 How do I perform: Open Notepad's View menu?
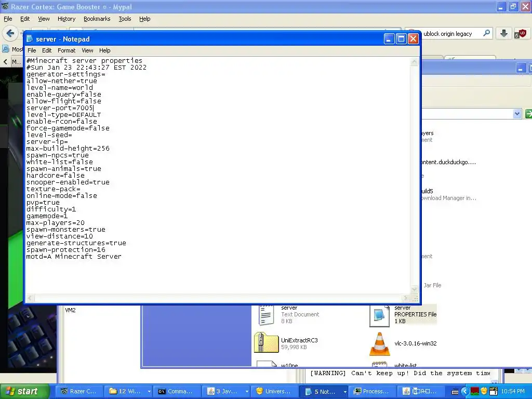[87, 50]
